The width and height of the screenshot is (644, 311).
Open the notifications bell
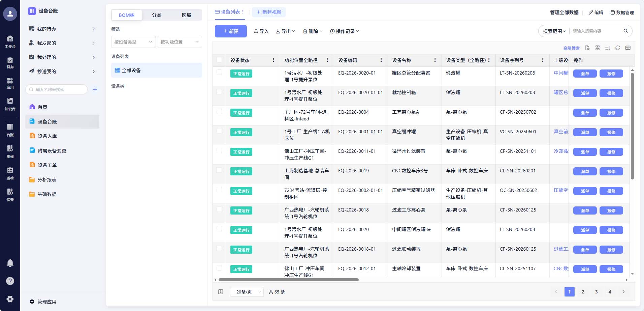(10, 263)
